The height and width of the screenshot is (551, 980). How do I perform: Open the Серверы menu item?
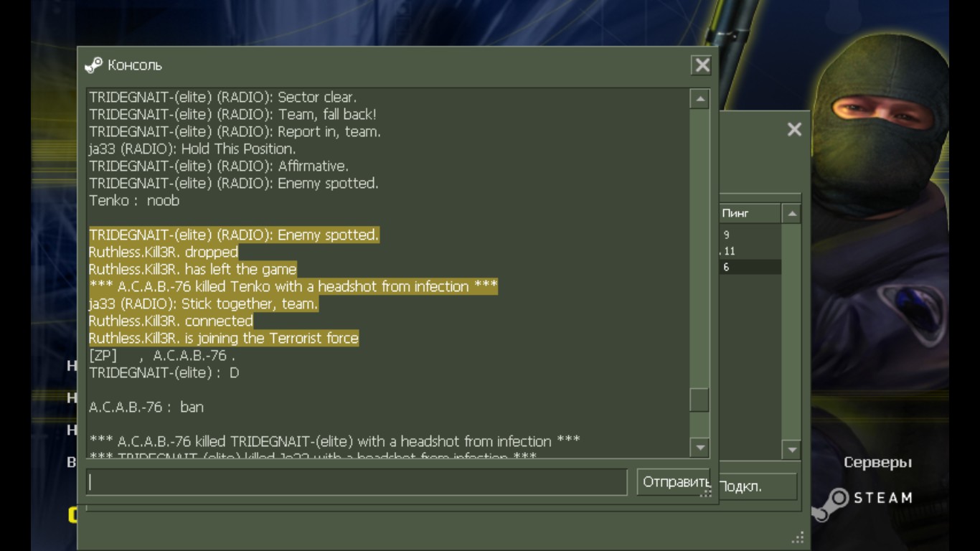click(877, 463)
